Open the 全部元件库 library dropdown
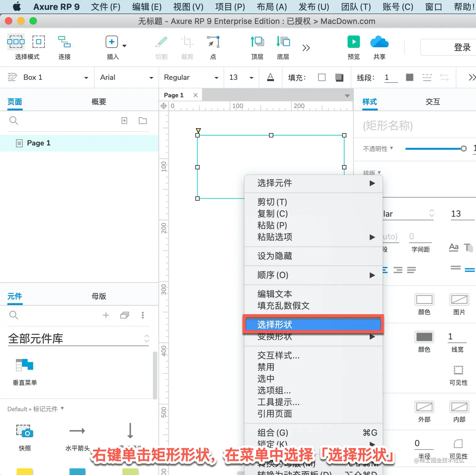Screen dimensions: 476x475 [x=78, y=339]
